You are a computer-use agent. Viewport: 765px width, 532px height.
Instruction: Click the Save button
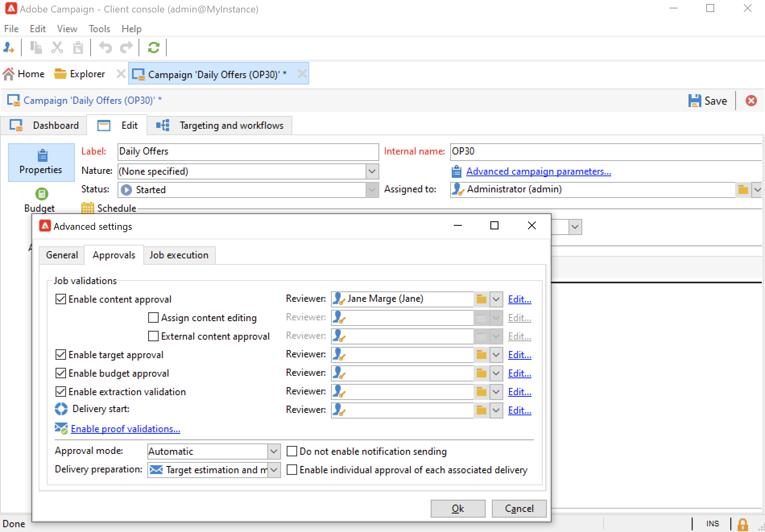(x=708, y=101)
